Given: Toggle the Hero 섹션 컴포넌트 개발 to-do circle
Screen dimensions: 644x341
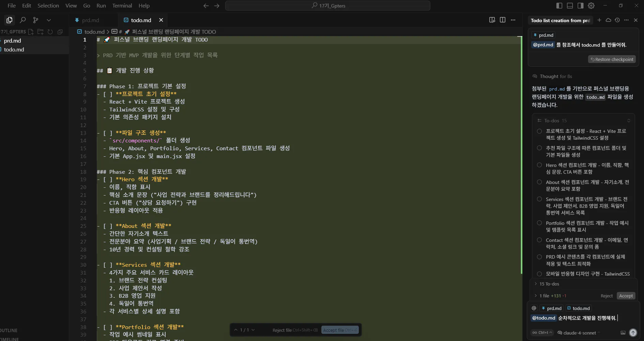Looking at the screenshot, I should pyautogui.click(x=539, y=165).
